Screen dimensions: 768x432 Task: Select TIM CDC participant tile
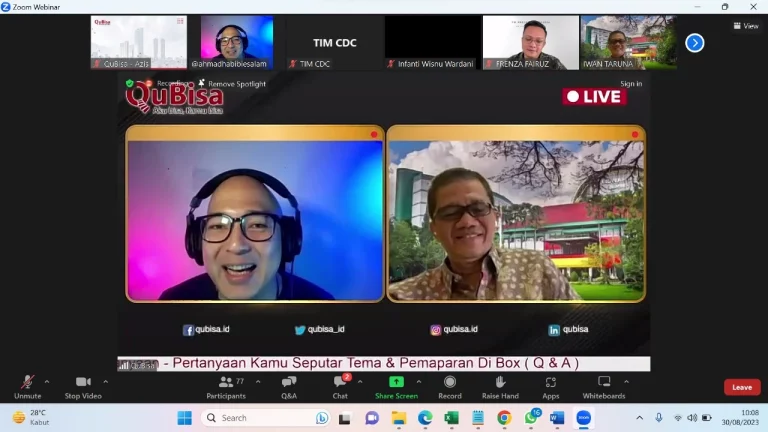coord(335,42)
